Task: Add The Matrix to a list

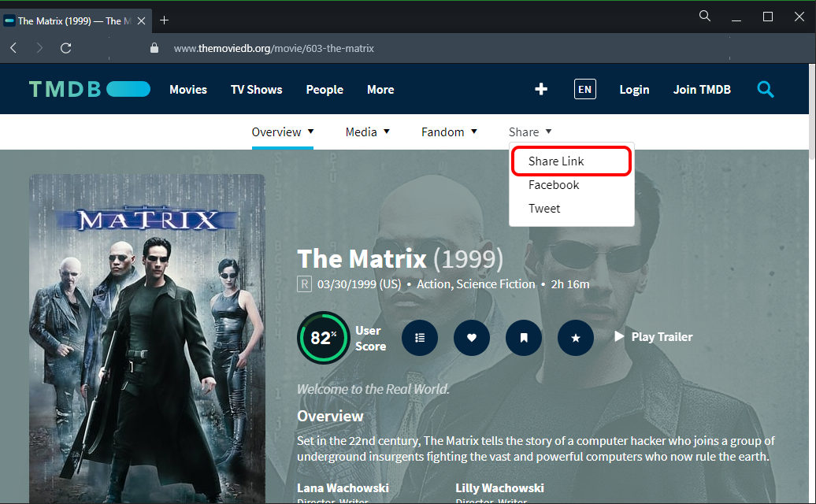Action: pyautogui.click(x=420, y=338)
